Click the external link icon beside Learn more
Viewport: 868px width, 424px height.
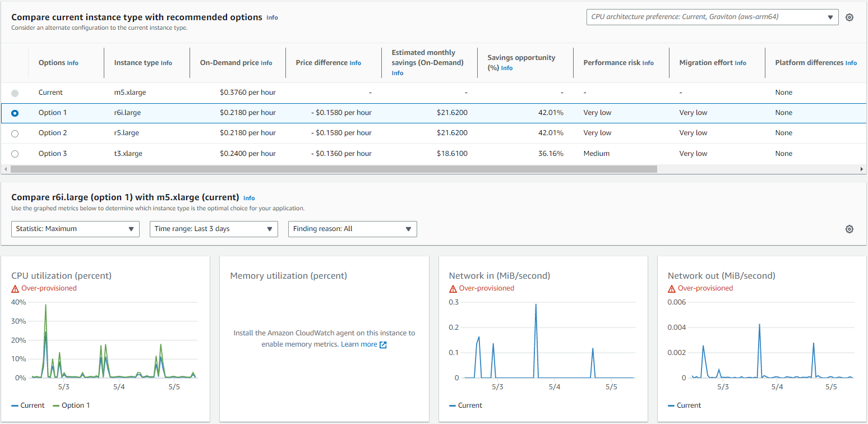tap(383, 344)
